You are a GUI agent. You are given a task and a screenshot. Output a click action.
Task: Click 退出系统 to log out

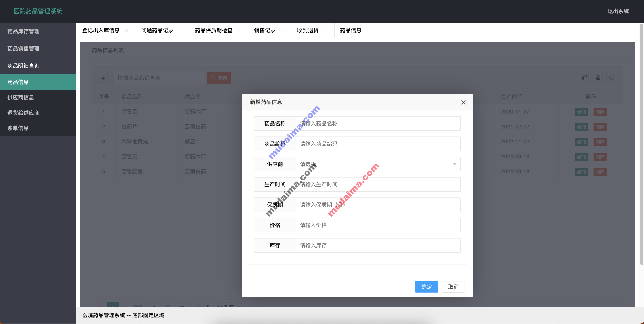pyautogui.click(x=618, y=11)
